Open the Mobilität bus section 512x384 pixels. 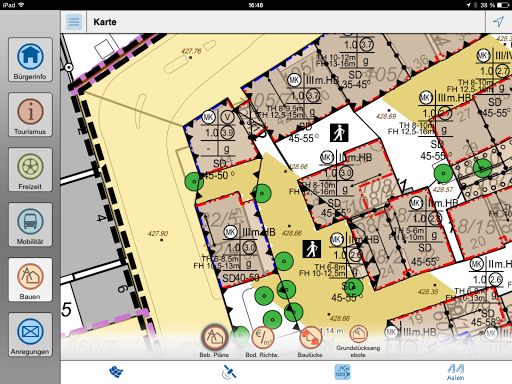30,225
